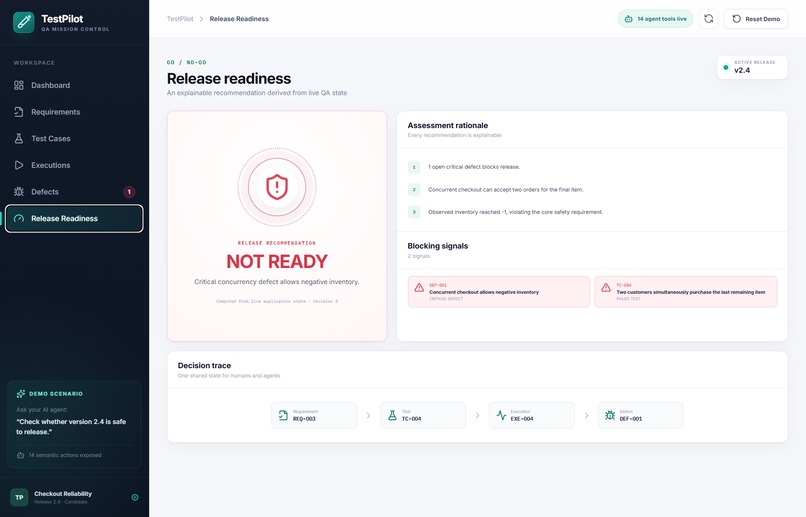This screenshot has height=517, width=806.
Task: Click rationale item 1 about open critical defect
Action: pyautogui.click(x=473, y=167)
